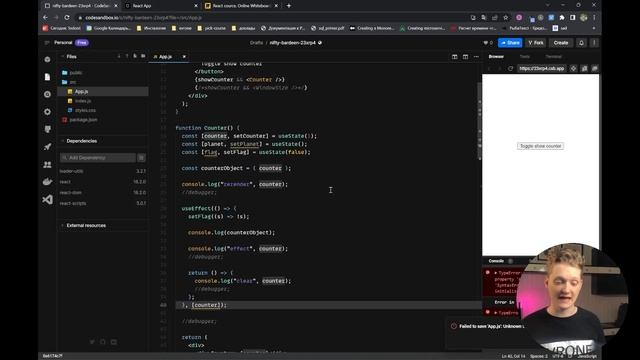Click the Free plan badge
Screen dimensions: 640x360
pyautogui.click(x=82, y=42)
